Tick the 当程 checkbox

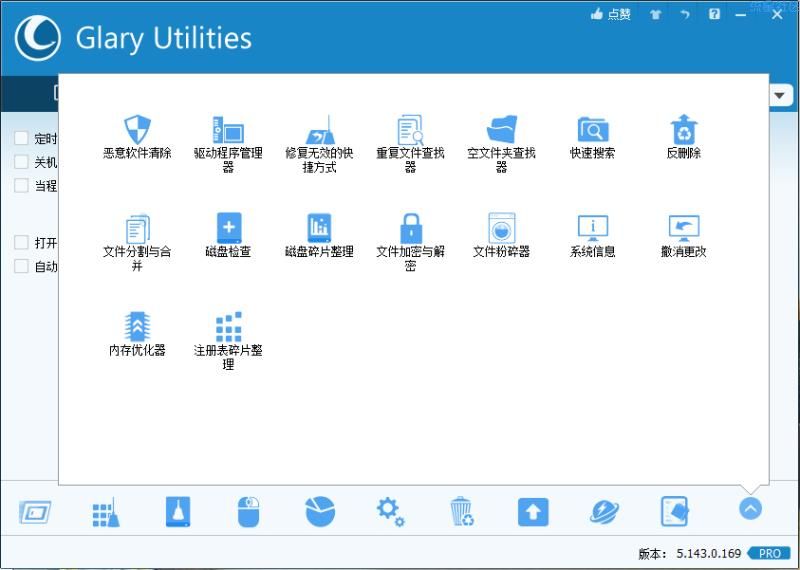pos(21,185)
